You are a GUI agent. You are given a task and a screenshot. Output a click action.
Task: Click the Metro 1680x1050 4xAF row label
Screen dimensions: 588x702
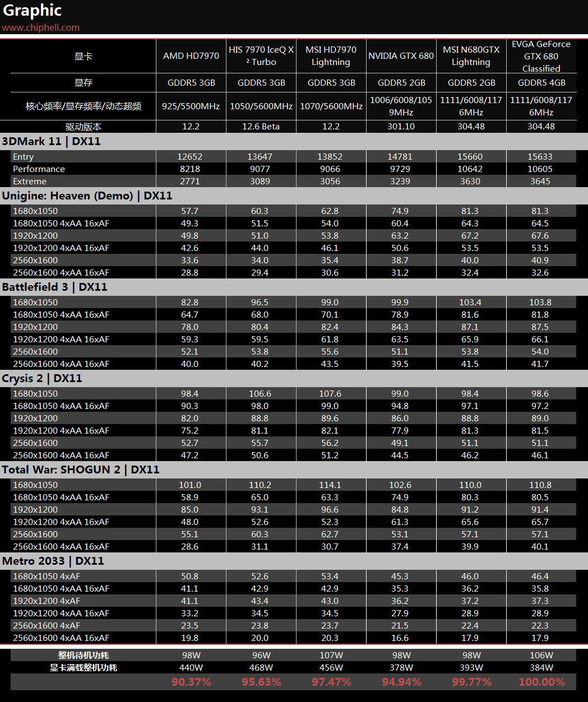tap(47, 577)
